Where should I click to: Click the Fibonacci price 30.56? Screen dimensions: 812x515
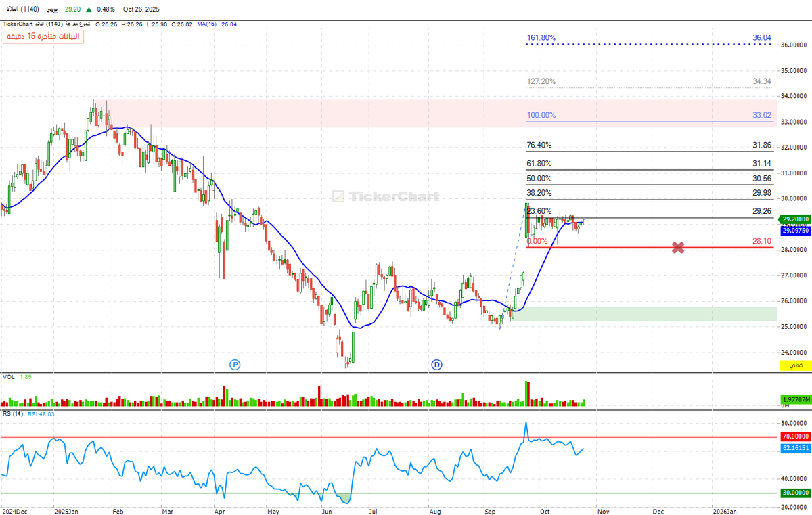click(x=762, y=179)
